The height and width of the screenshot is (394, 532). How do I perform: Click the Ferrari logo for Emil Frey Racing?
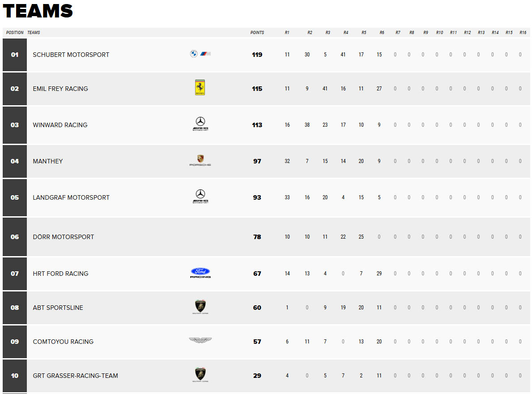200,88
